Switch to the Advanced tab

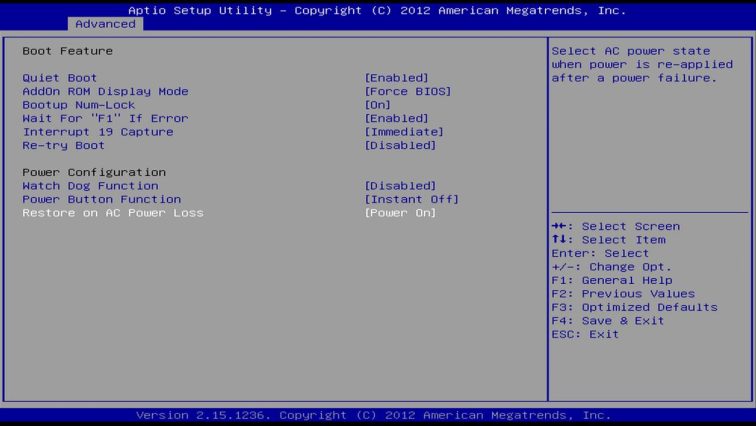point(105,23)
